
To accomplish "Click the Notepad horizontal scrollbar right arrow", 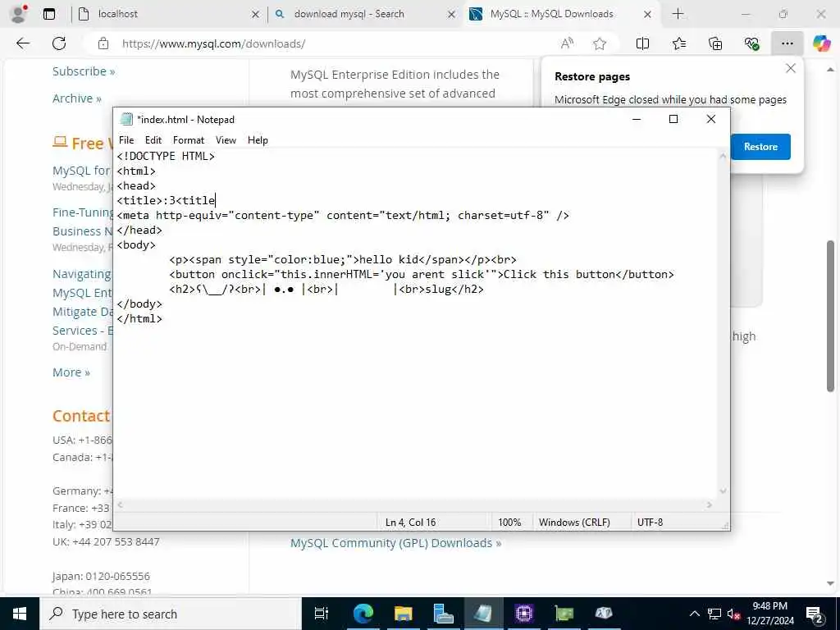I will 710,504.
